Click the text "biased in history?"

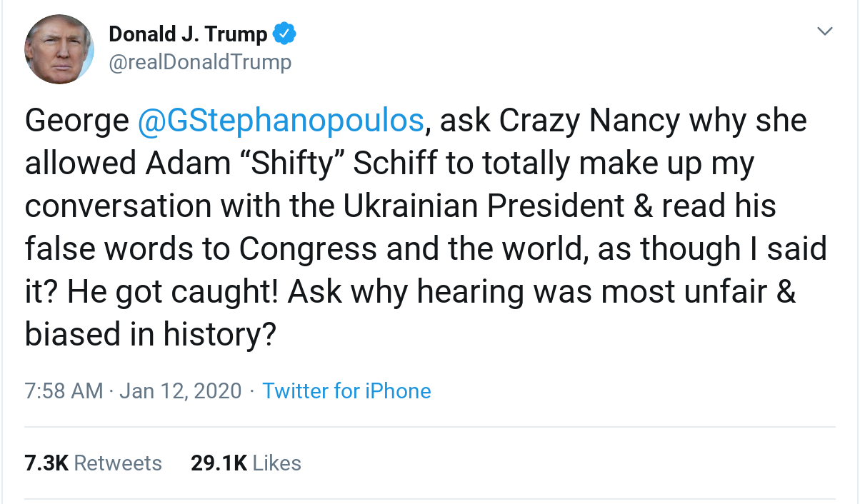point(151,335)
